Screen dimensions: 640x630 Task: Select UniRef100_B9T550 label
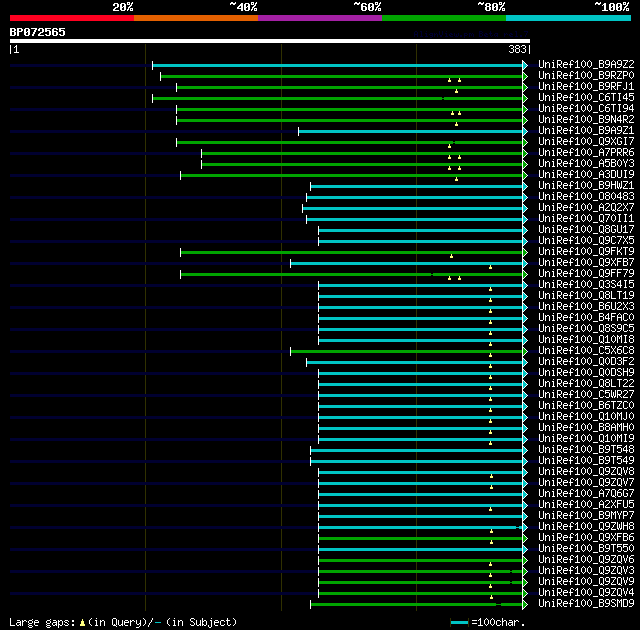[586, 549]
